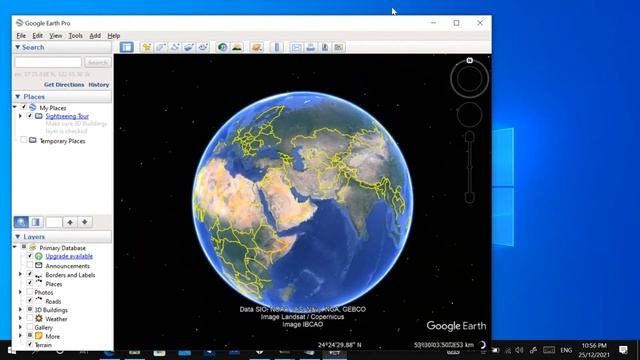Click the Email toolbar icon
The width and height of the screenshot is (640, 360).
(296, 47)
